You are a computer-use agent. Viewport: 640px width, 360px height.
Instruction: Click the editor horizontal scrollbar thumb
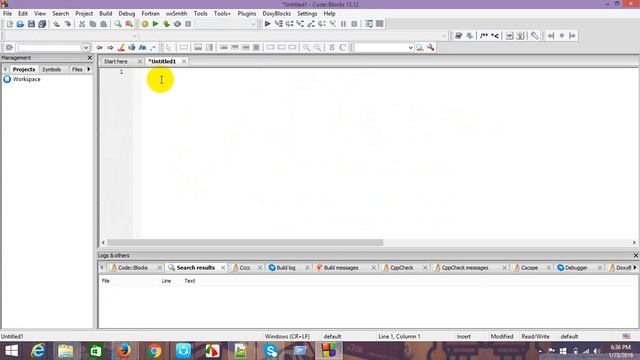click(245, 242)
